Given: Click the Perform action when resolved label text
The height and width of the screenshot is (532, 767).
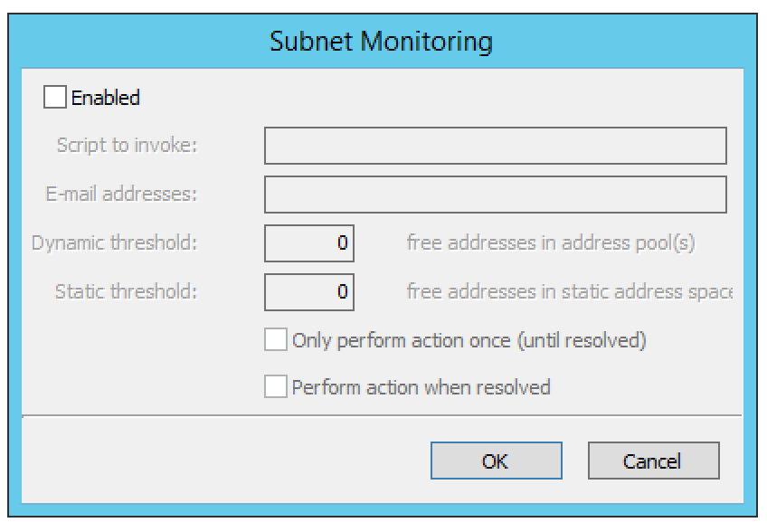Looking at the screenshot, I should pos(421,387).
